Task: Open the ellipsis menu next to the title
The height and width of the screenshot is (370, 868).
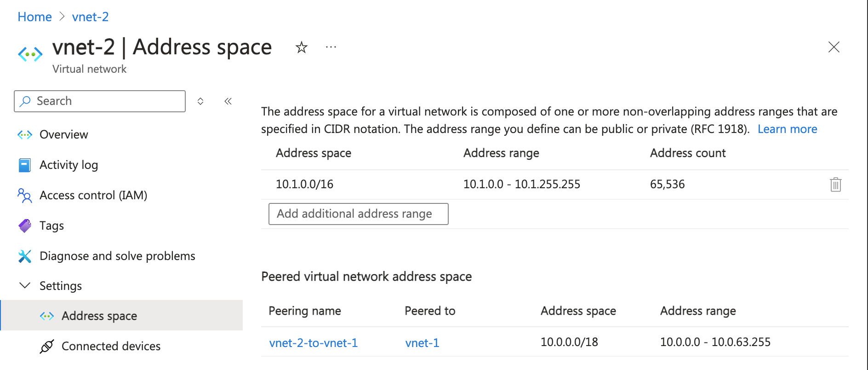Action: 331,47
